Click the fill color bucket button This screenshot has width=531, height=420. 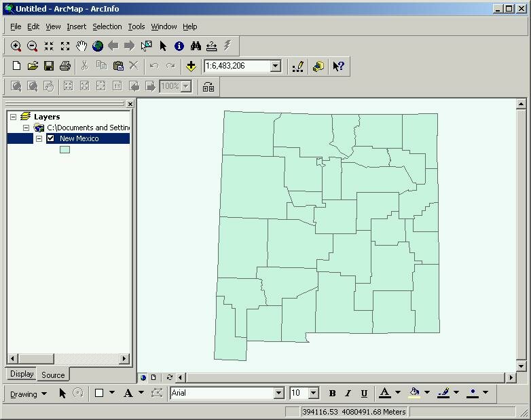tap(414, 393)
